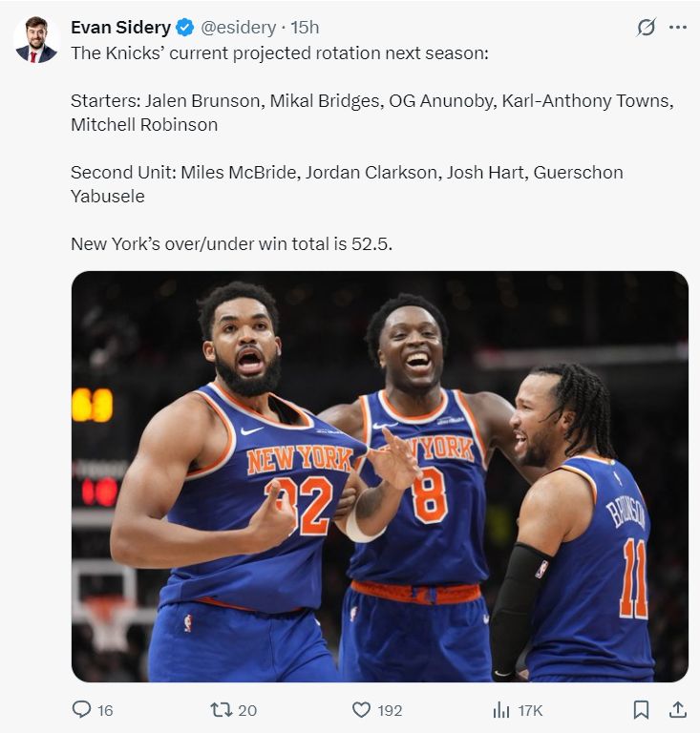
Task: Like the post with the heart icon
Action: pos(361,710)
